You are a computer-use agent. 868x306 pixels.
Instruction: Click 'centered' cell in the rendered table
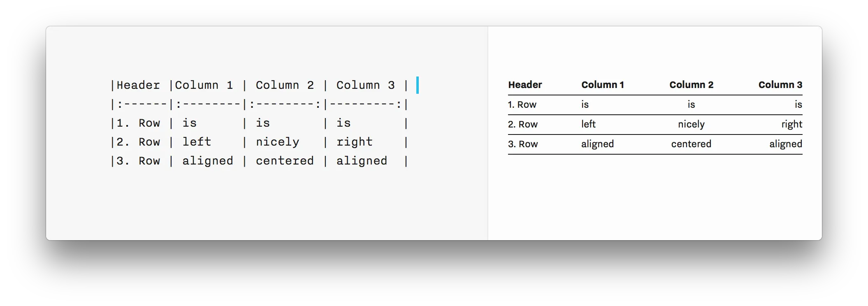tap(691, 144)
